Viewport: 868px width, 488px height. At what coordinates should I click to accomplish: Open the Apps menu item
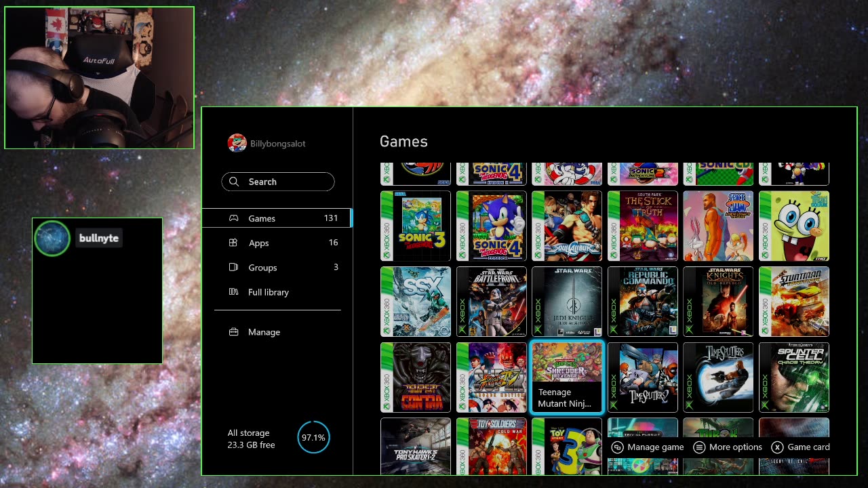click(277, 243)
